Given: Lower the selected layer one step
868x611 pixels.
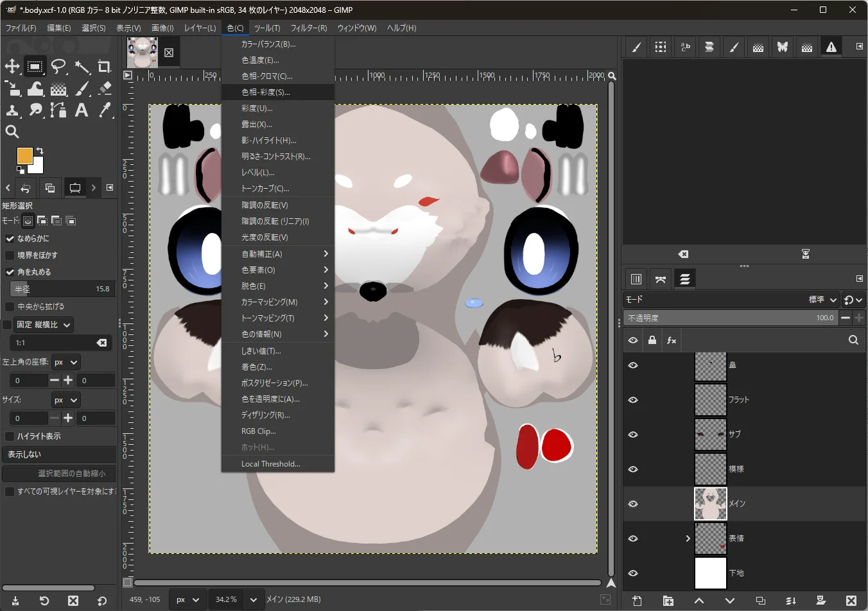Looking at the screenshot, I should [x=730, y=601].
